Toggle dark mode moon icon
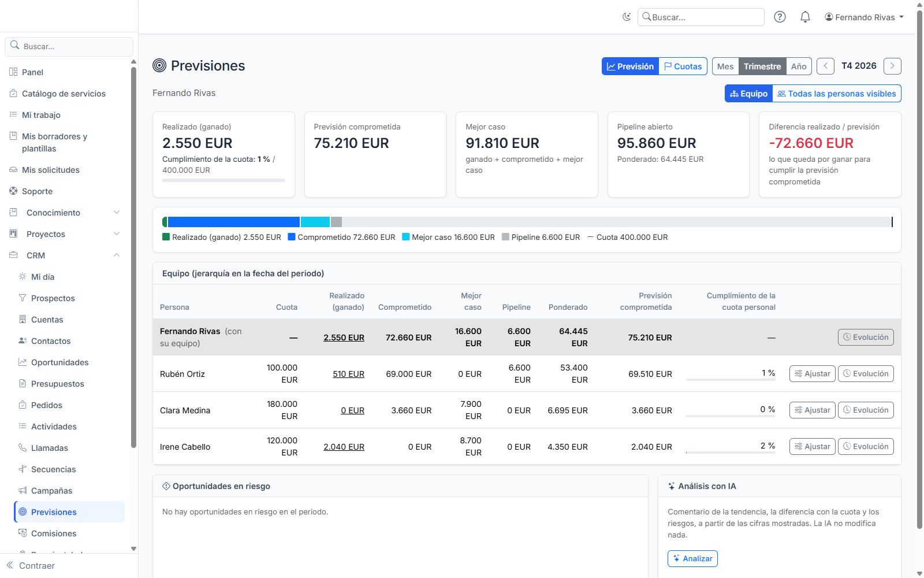The height and width of the screenshot is (578, 924). click(627, 17)
